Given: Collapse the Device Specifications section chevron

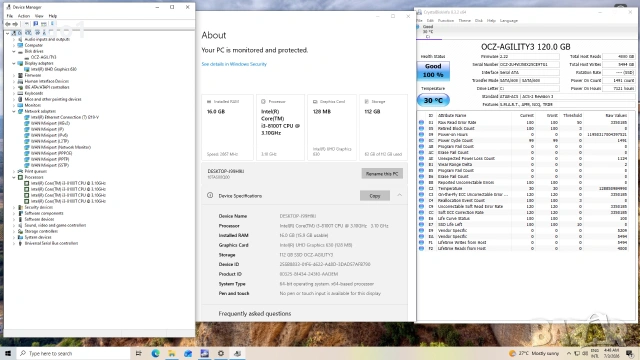Looking at the screenshot, I should coord(400,196).
